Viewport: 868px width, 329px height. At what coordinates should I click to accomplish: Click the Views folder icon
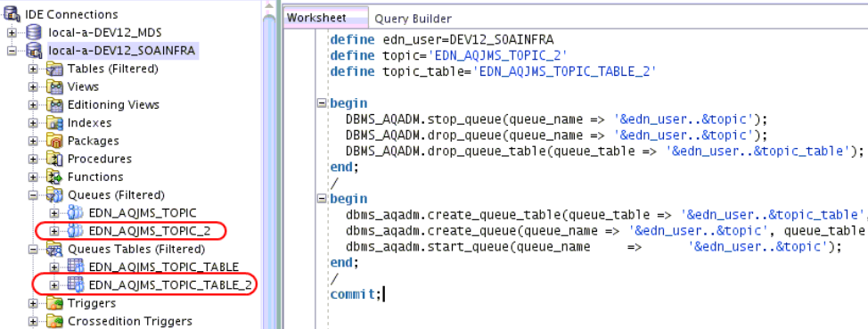(x=54, y=87)
